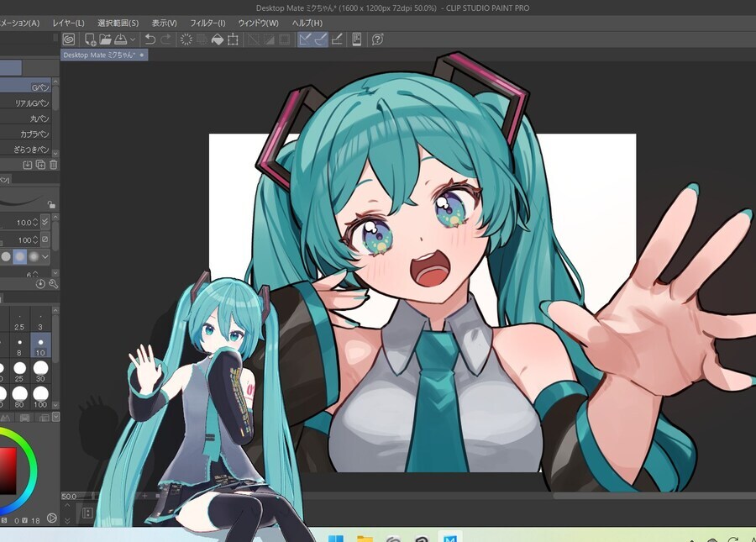
Task: Select the highlighted brush size 10
Action: tap(40, 346)
